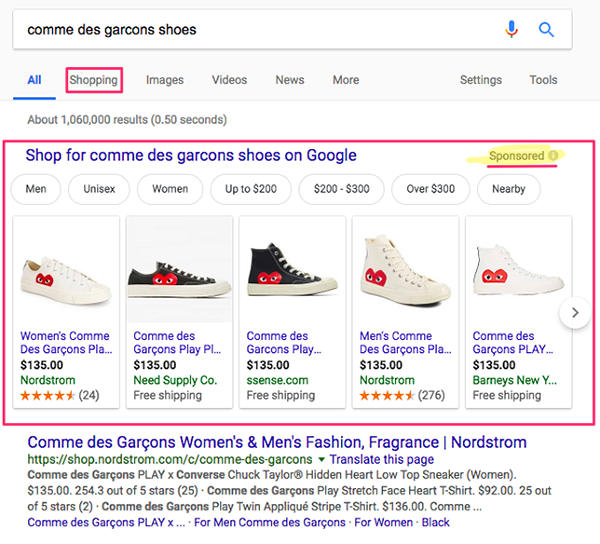This screenshot has height=544, width=600.
Task: Select the Men filter chip
Action: [x=36, y=189]
